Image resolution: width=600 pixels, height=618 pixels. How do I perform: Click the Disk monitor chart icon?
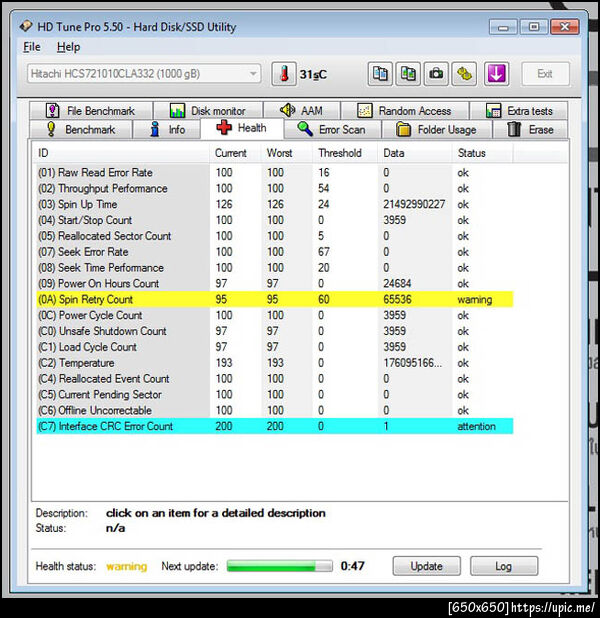(177, 111)
